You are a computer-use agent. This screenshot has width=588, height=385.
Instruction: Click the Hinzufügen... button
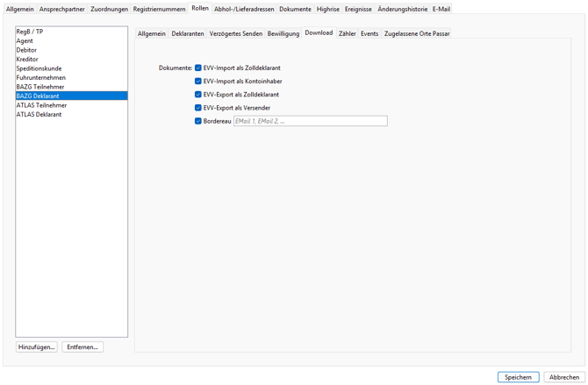[x=37, y=347]
